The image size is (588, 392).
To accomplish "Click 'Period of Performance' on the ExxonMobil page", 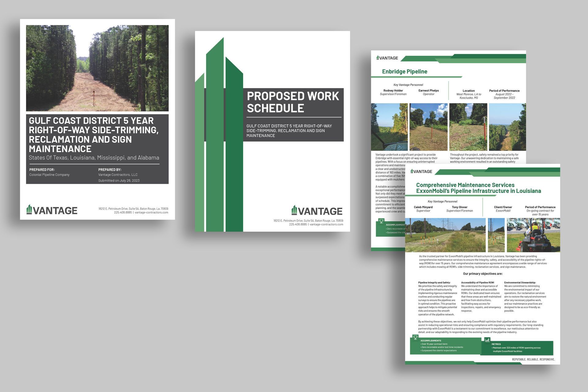I will pos(540,207).
